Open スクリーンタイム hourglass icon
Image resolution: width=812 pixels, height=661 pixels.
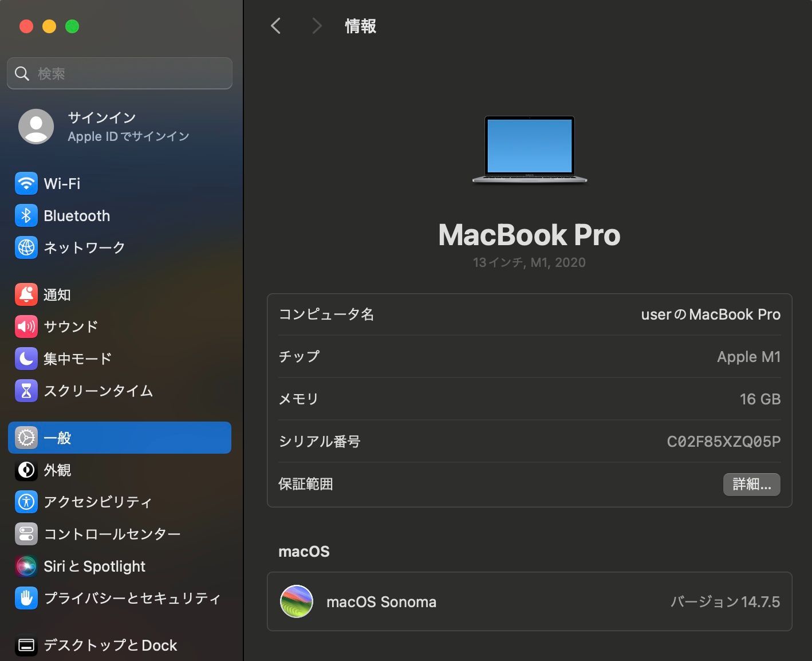click(x=26, y=391)
